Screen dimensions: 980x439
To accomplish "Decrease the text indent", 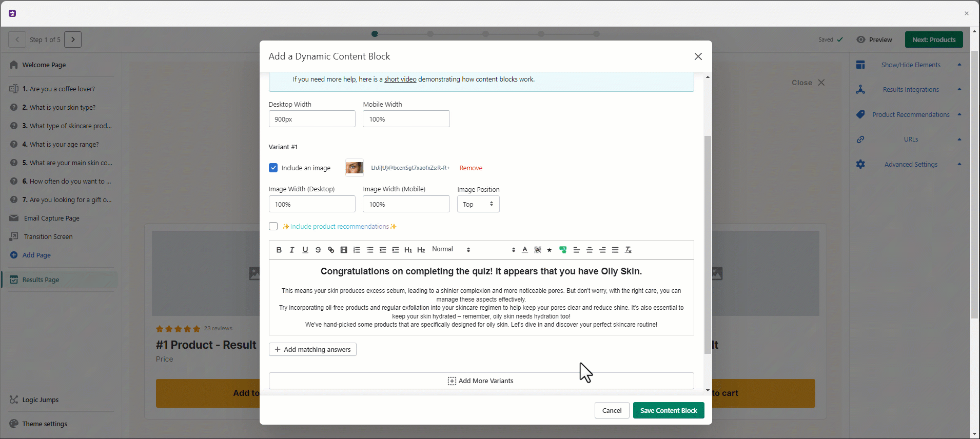I will tap(382, 250).
